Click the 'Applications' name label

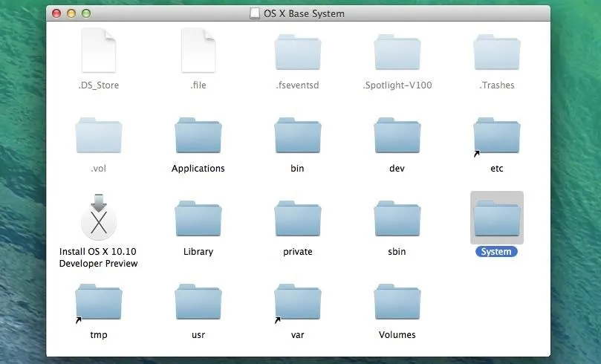coord(198,169)
